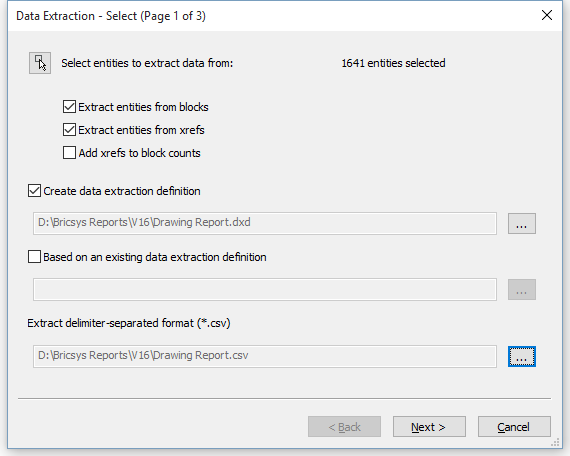Click the disabled < Back button
570x456 pixels.
click(x=344, y=427)
